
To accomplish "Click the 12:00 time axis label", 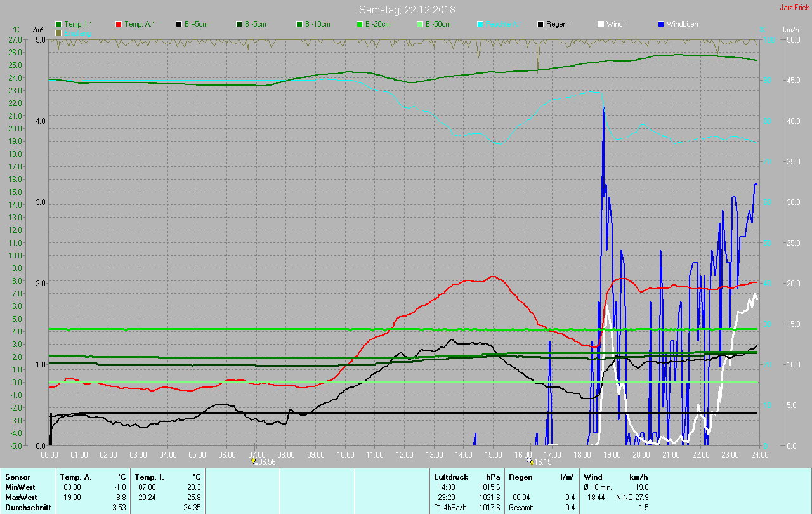I will 404,454.
